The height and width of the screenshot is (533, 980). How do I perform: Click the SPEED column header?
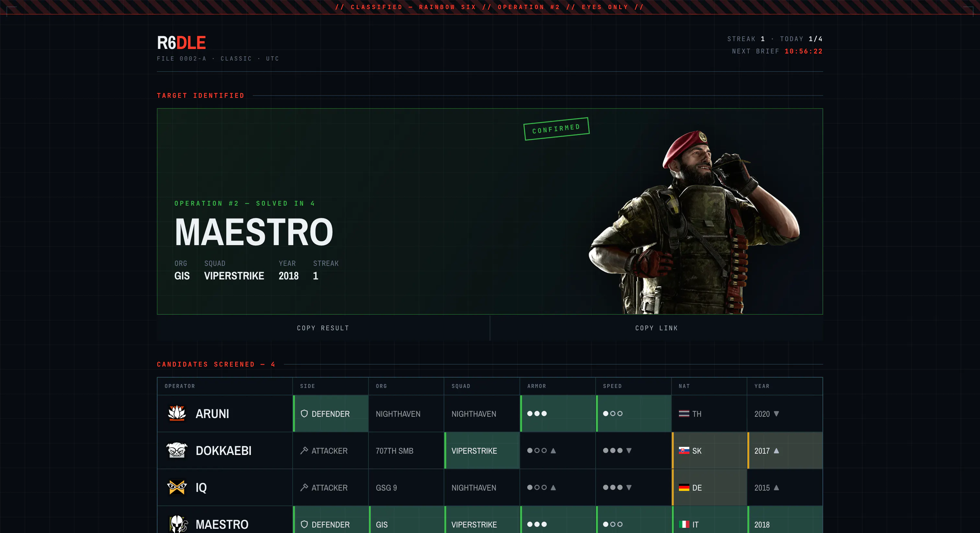click(612, 386)
